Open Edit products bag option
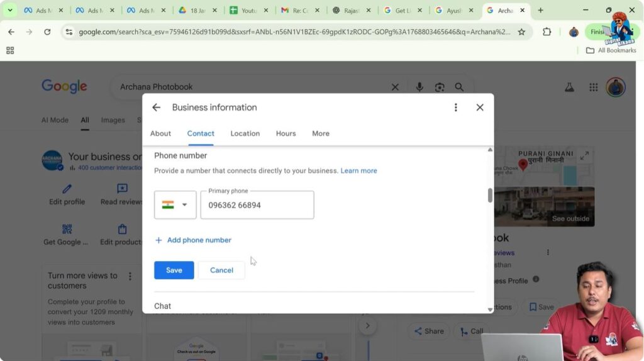 121,235
